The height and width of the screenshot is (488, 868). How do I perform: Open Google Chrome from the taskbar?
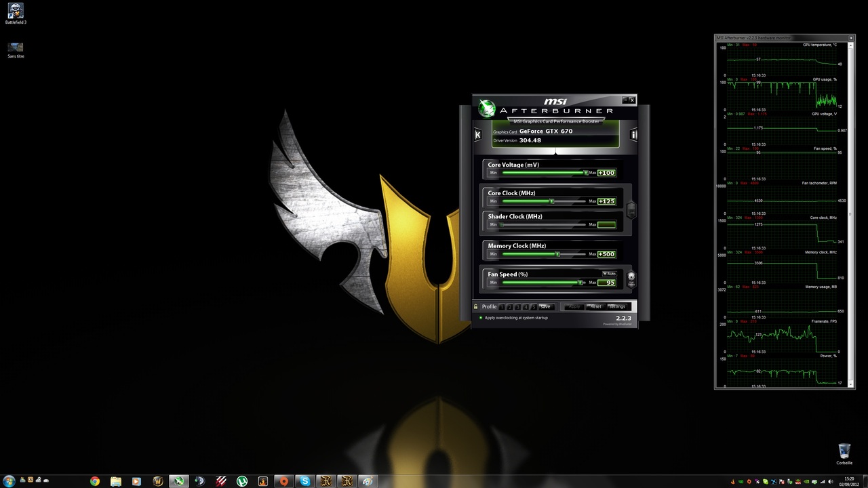coord(95,481)
